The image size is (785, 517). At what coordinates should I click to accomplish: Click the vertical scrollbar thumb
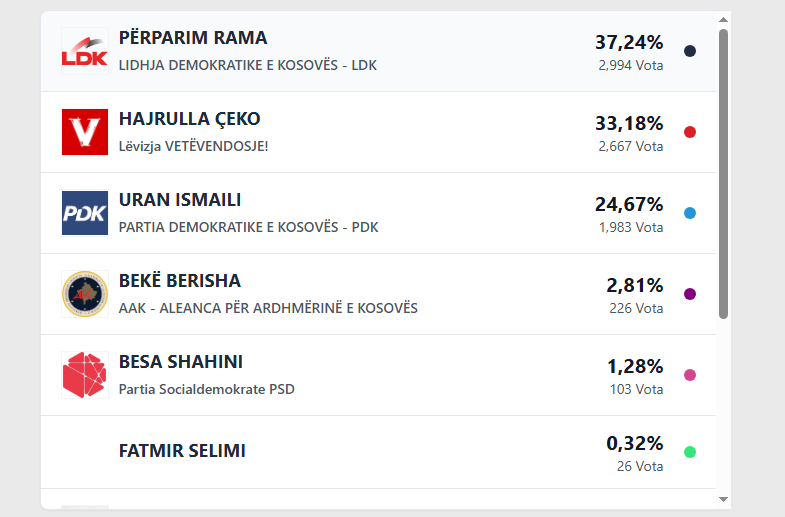pyautogui.click(x=723, y=175)
